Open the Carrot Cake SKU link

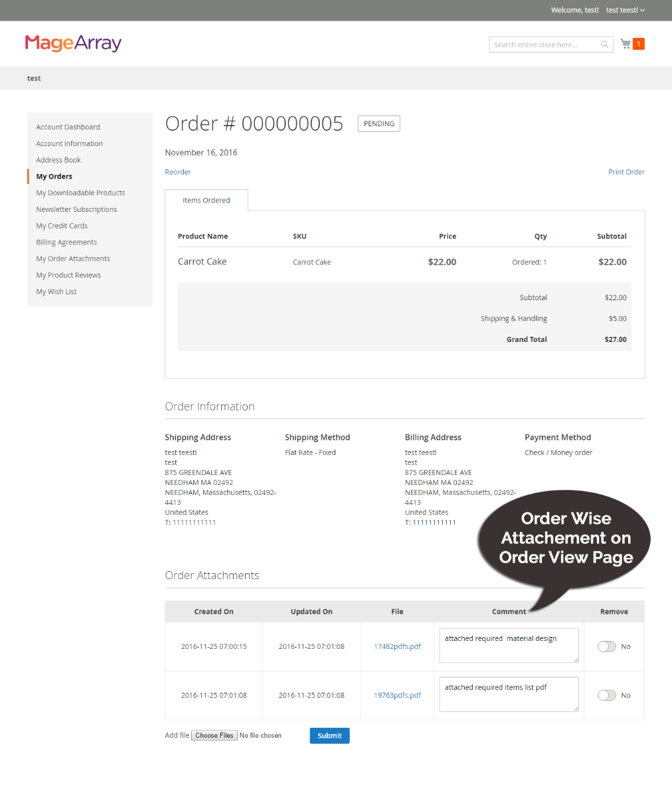[x=311, y=262]
